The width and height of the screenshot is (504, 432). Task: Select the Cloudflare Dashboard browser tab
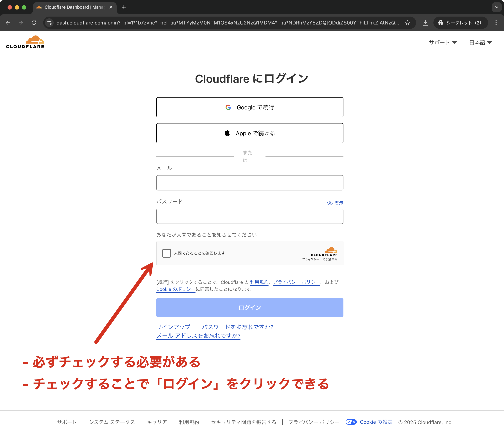(x=75, y=7)
